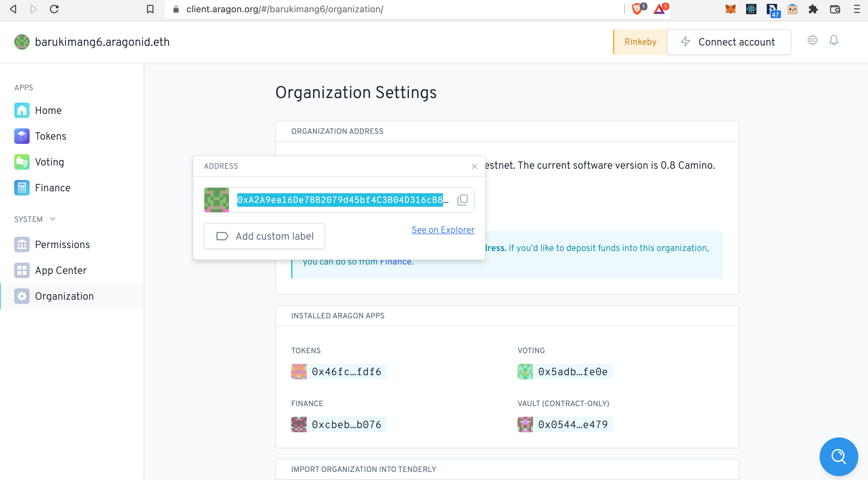Click Add custom label button
The width and height of the screenshot is (868, 480).
point(264,236)
